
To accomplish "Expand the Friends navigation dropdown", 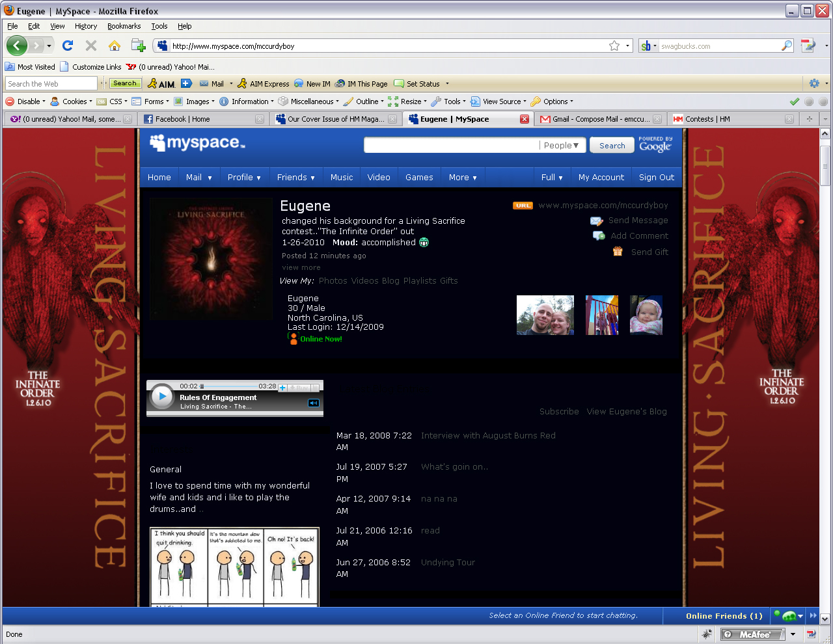I will (295, 178).
